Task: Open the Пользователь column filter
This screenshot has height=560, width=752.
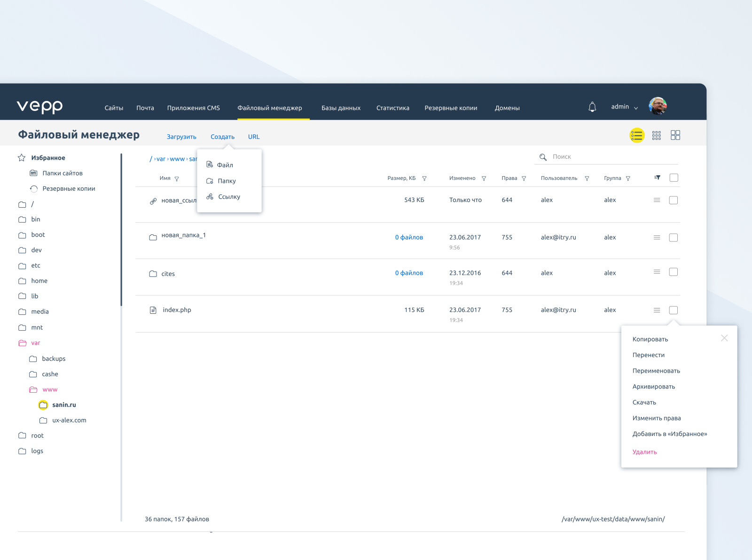Action: click(587, 179)
